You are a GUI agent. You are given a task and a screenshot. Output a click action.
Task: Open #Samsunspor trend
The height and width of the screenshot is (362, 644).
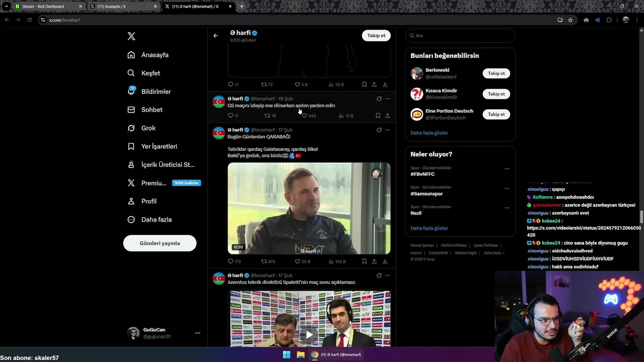pyautogui.click(x=427, y=194)
